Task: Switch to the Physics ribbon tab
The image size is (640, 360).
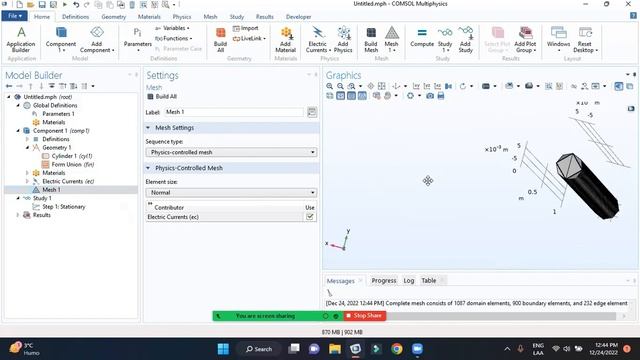Action: pos(182,17)
